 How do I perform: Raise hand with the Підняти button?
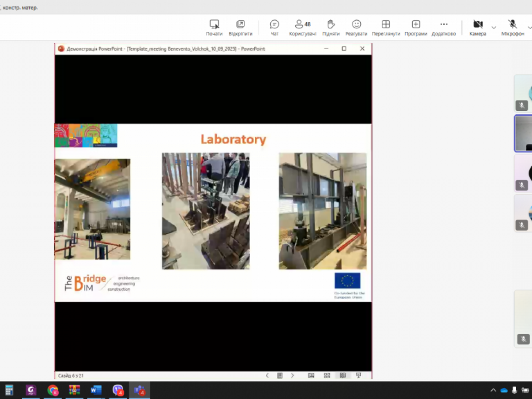331,27
